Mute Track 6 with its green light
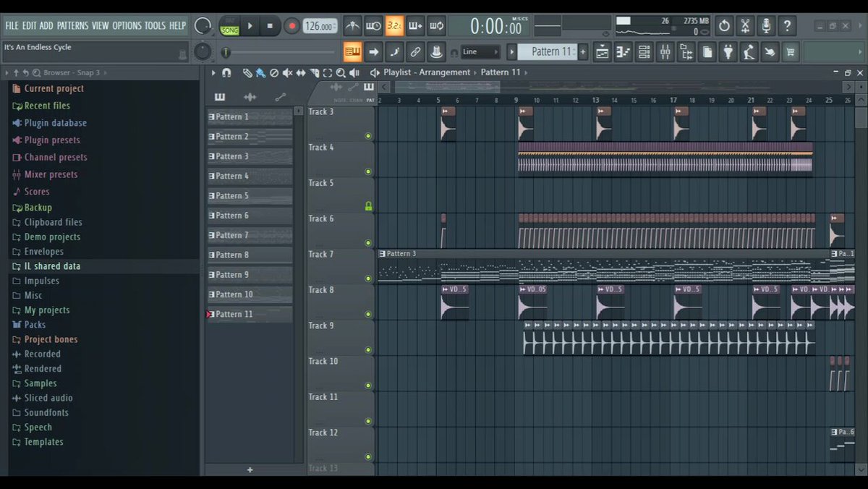 pyautogui.click(x=368, y=243)
